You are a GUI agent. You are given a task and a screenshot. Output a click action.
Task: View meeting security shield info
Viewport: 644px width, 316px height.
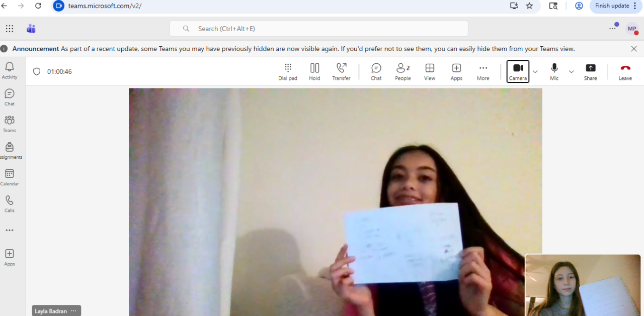tap(37, 71)
